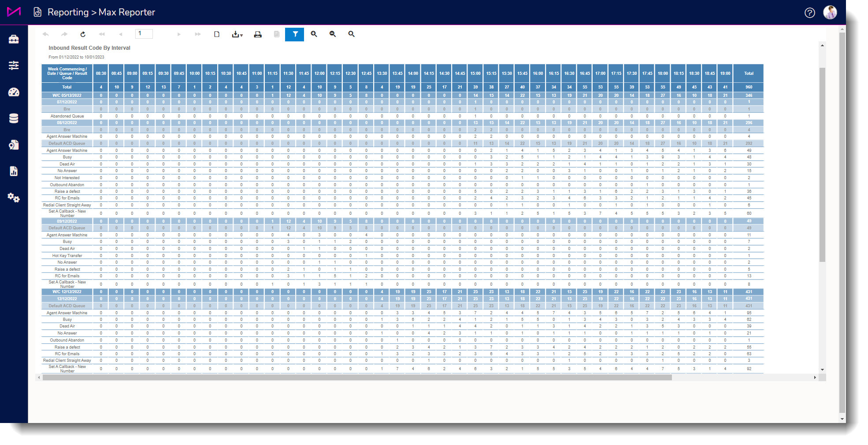Click the 'Hot Key Transfer' row label

[67, 256]
